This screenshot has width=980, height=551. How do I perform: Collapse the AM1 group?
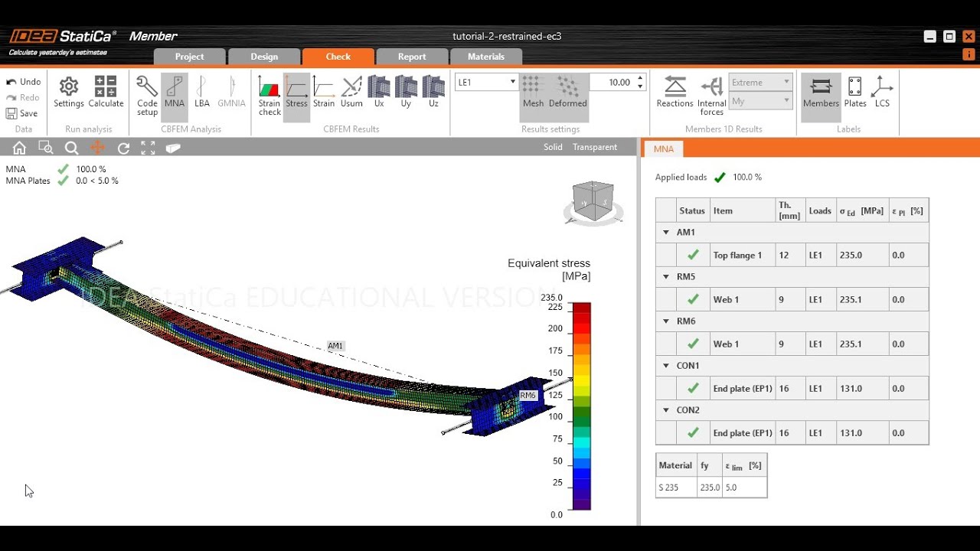click(x=666, y=232)
